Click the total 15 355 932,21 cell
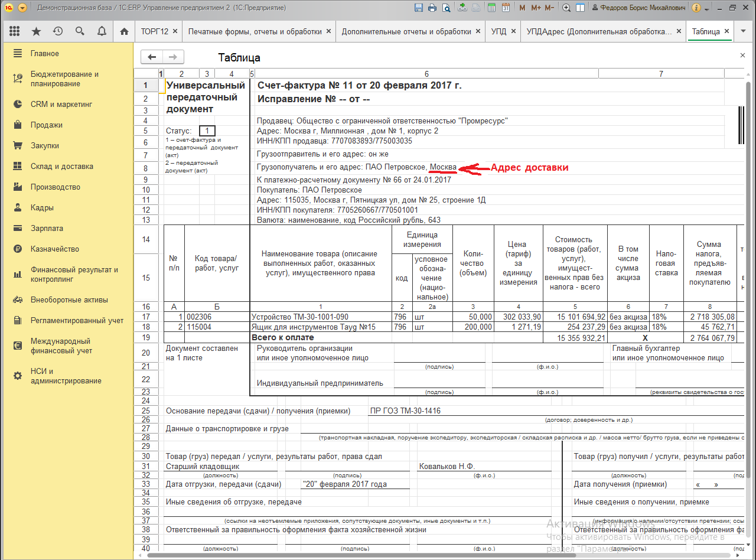756x560 pixels. tap(575, 338)
